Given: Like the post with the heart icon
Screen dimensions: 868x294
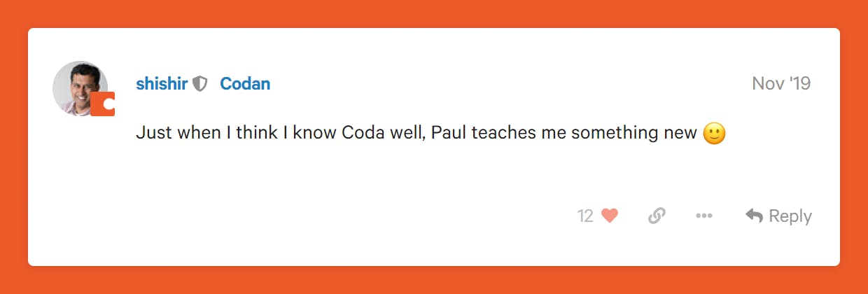Looking at the screenshot, I should 610,216.
